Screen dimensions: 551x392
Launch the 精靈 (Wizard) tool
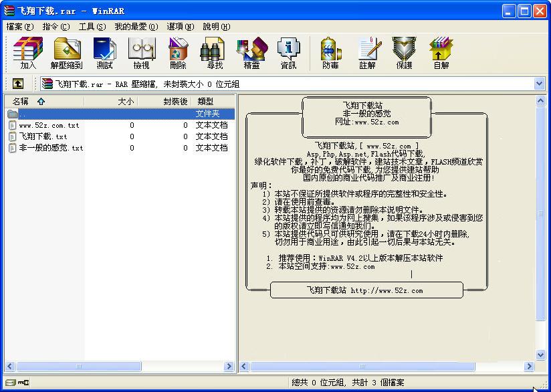251,54
